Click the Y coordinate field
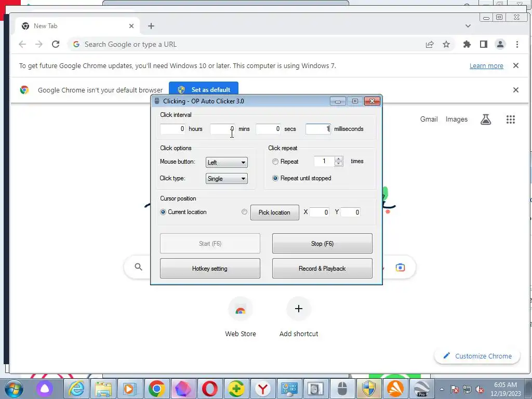The width and height of the screenshot is (532, 399). click(x=351, y=212)
